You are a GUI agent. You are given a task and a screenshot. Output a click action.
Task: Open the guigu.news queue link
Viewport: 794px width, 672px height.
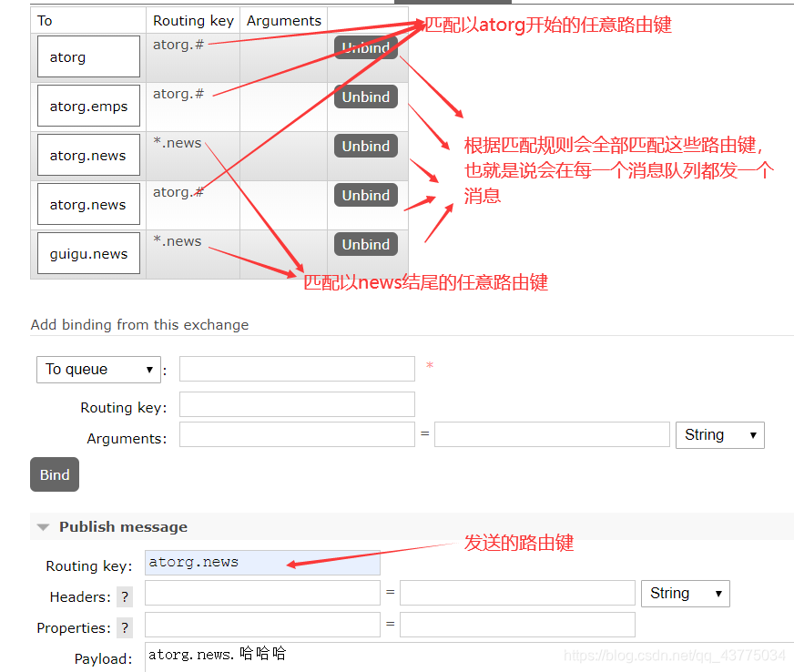pyautogui.click(x=88, y=254)
